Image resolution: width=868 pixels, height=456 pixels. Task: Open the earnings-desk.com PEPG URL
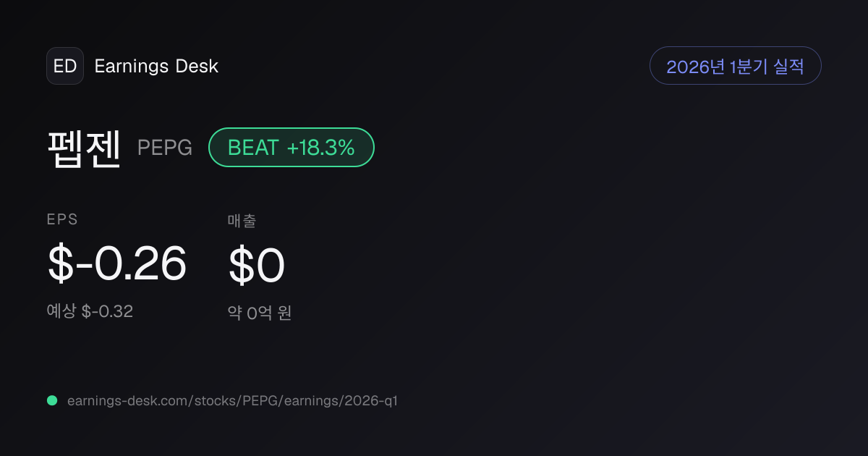[232, 400]
